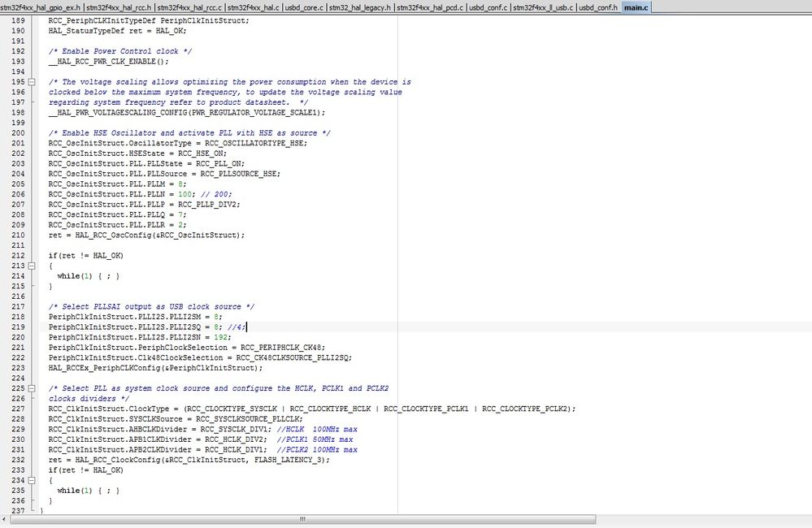This screenshot has width=812, height=528.
Task: Select the usbd_conf.h tab
Action: pyautogui.click(x=598, y=7)
